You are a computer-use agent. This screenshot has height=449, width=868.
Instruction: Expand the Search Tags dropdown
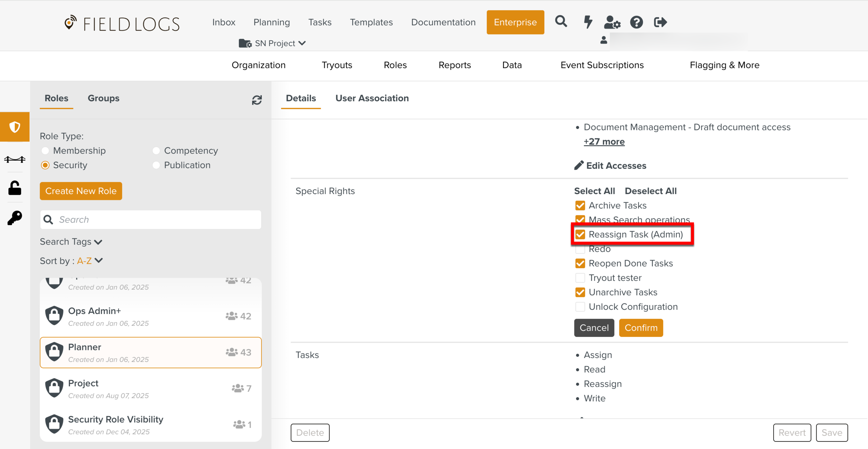point(71,242)
